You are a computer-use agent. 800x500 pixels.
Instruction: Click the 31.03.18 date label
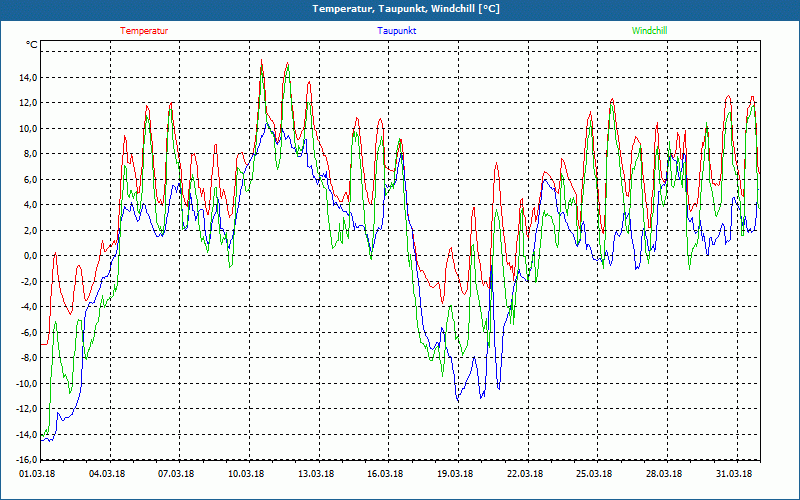[734, 474]
